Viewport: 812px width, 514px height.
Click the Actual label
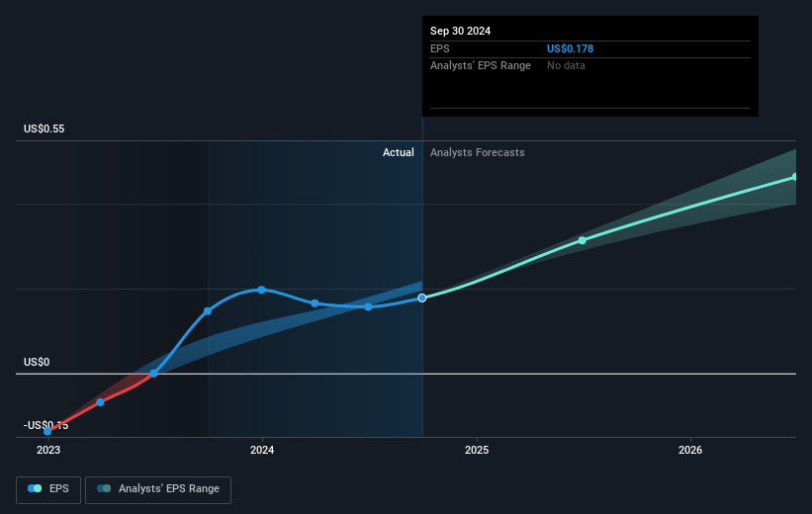coord(399,152)
